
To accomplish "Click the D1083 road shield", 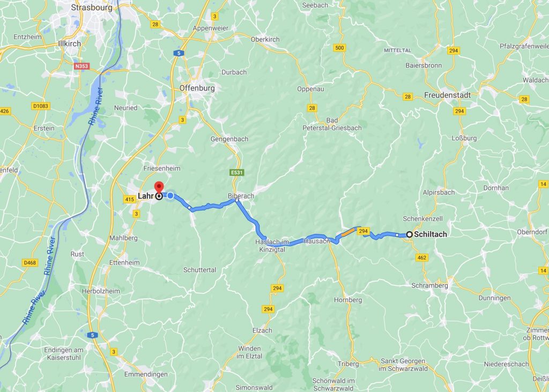I will 41,106.
